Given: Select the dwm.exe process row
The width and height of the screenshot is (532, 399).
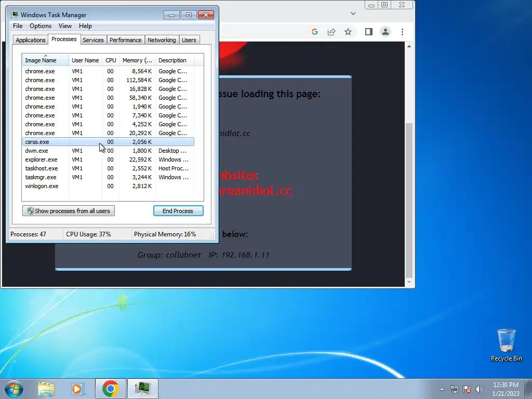Looking at the screenshot, I should pos(108,151).
